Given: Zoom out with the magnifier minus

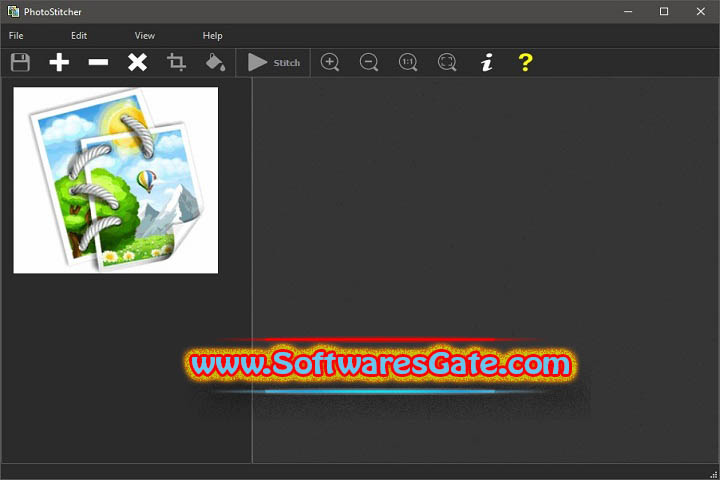Looking at the screenshot, I should point(369,62).
